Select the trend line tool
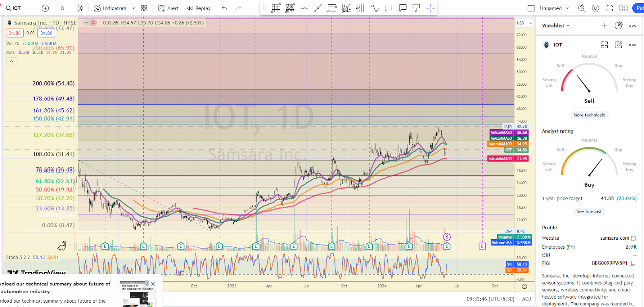 pos(318,8)
